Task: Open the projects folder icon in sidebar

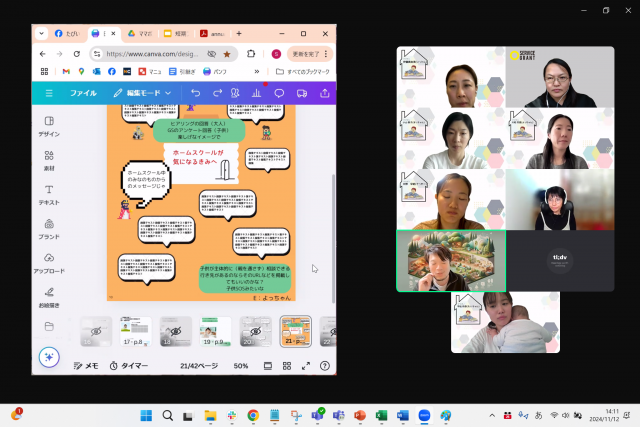Action: (x=49, y=326)
